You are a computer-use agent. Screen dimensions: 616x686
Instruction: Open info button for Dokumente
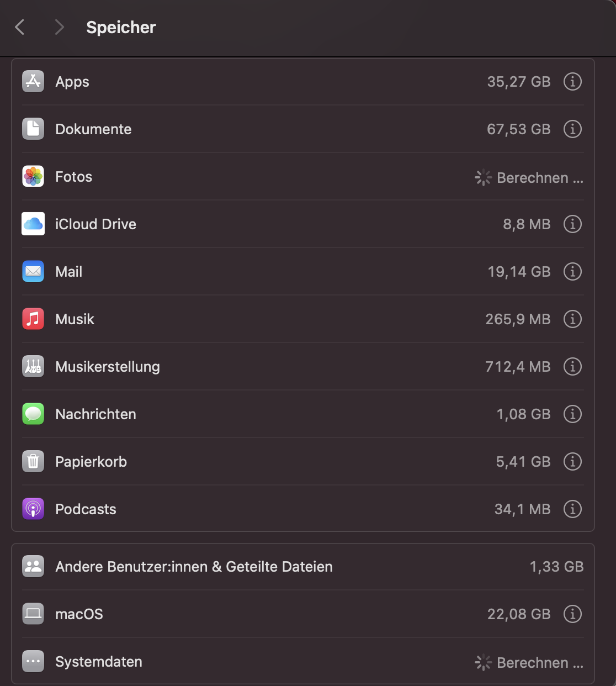coord(572,129)
